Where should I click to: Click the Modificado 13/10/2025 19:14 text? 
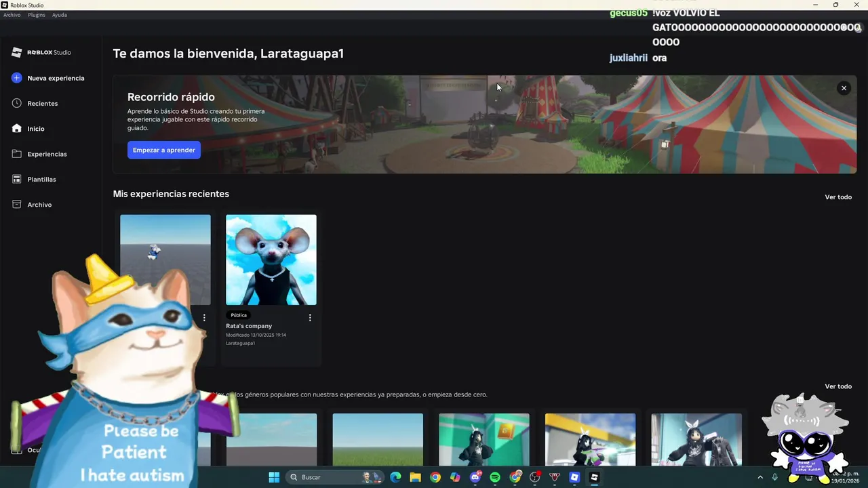click(x=256, y=335)
